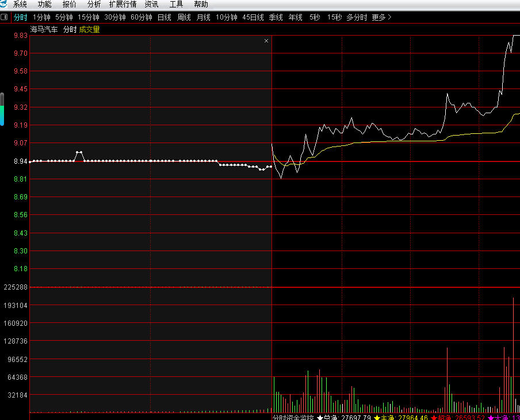Click the 成交量 indicator label

coord(89,29)
